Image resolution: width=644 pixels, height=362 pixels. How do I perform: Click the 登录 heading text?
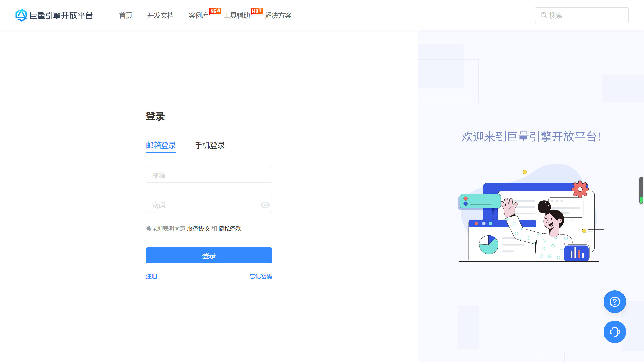coord(155,116)
